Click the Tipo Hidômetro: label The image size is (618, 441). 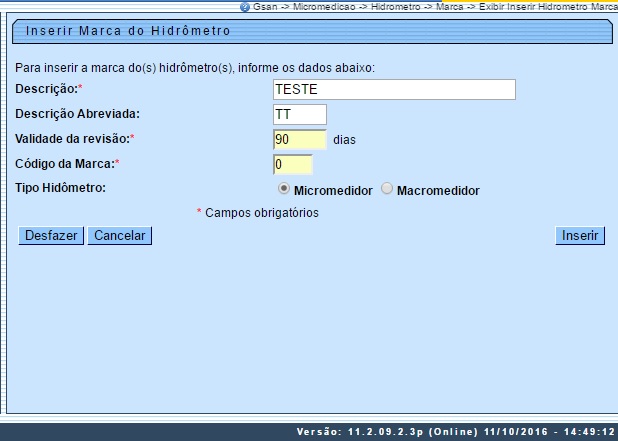61,187
